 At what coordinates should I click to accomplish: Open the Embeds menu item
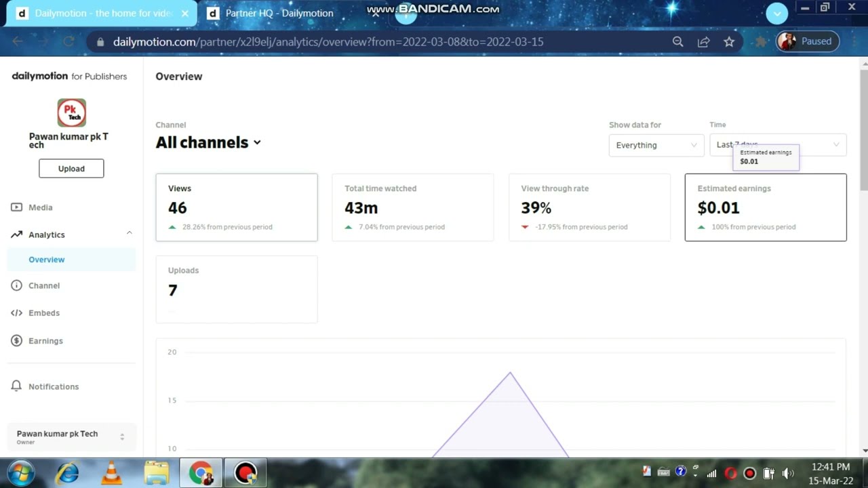pos(44,312)
